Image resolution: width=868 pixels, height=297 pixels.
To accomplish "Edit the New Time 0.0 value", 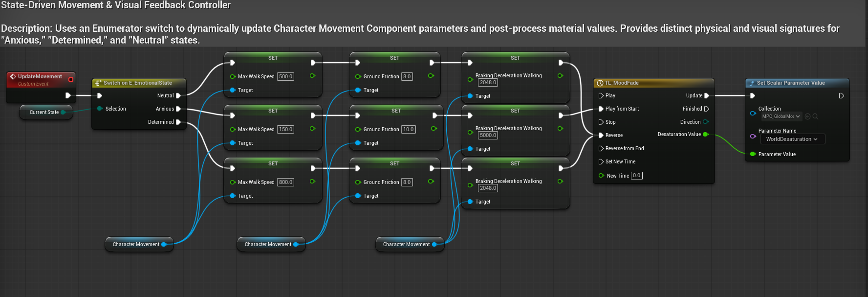I will [636, 175].
